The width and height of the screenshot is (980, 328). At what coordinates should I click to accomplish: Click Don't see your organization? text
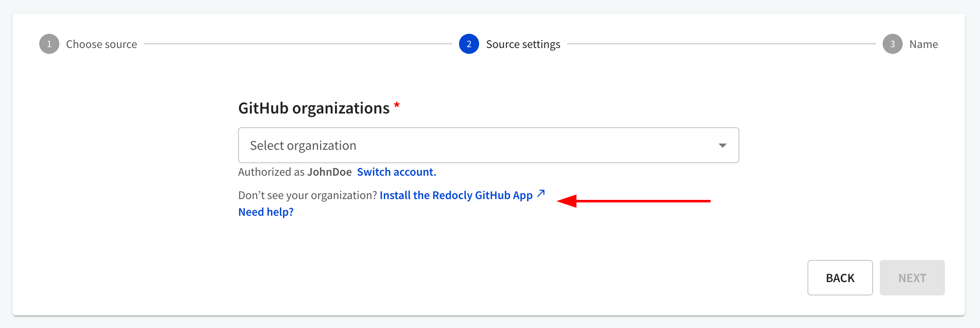click(308, 195)
